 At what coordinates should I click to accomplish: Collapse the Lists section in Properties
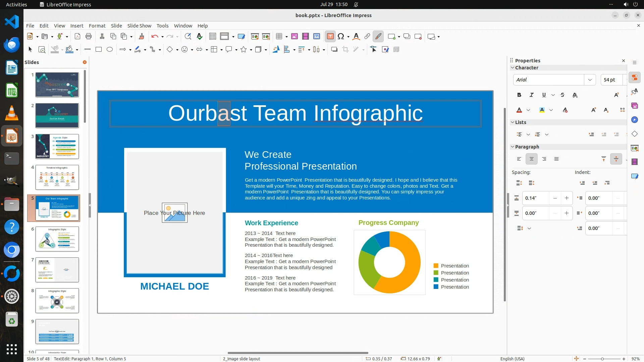pyautogui.click(x=513, y=122)
